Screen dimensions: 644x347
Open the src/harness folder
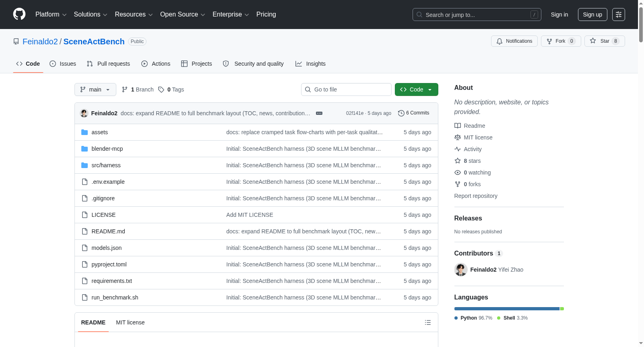(x=106, y=165)
